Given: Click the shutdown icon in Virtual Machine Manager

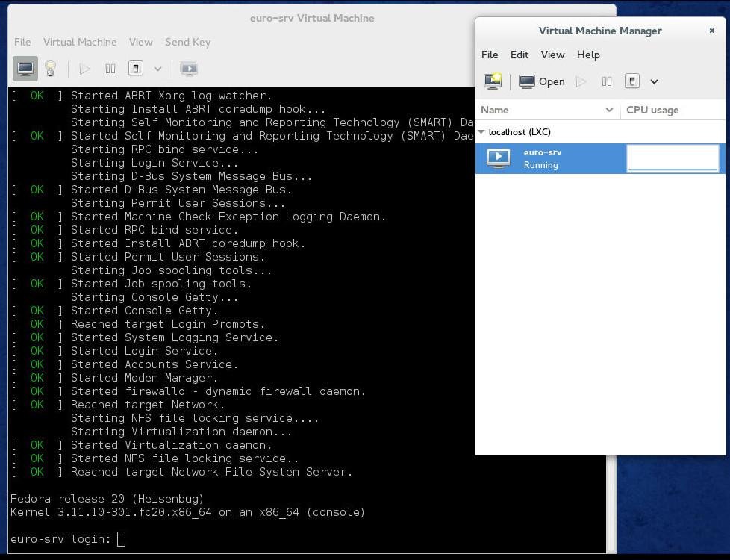Looking at the screenshot, I should click(x=631, y=81).
